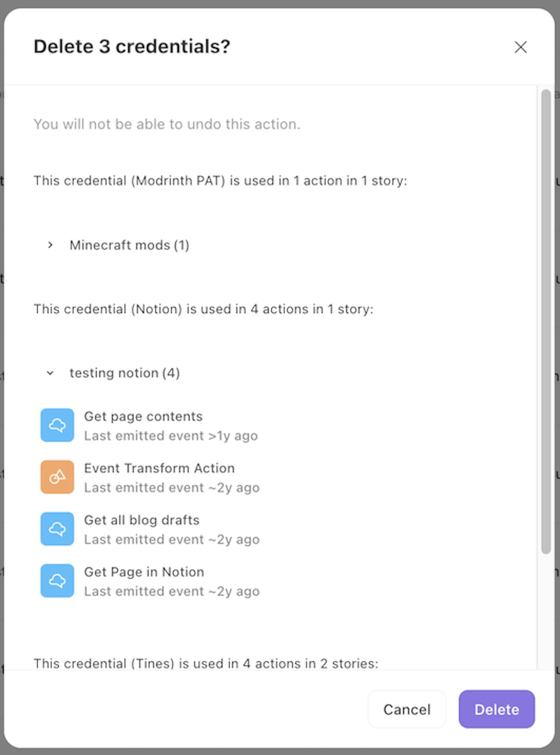Expand the Minecraft mods story chevron
560x755 pixels.
point(50,245)
